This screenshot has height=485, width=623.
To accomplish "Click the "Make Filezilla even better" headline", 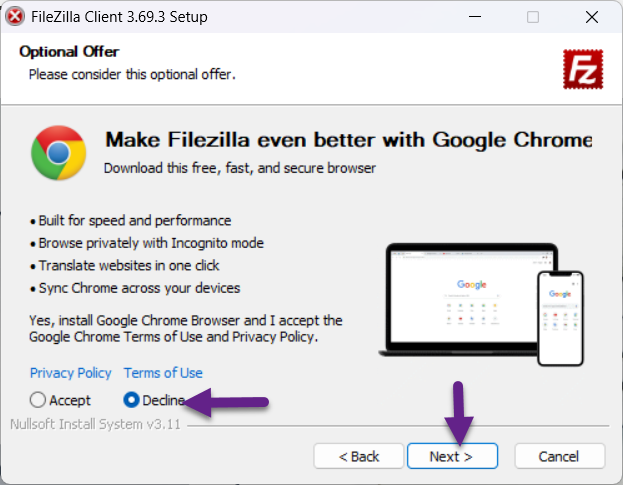I will (348, 139).
